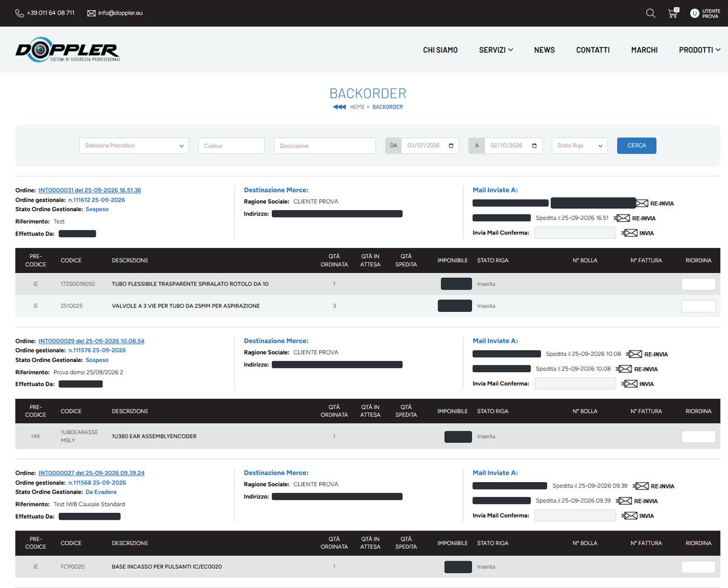Open the CHI SIAMO menu item

click(x=440, y=50)
